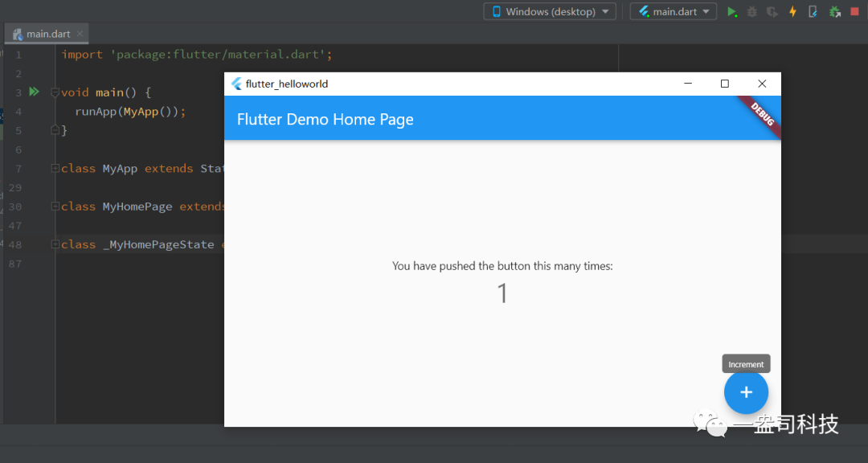This screenshot has width=868, height=463.
Task: Maximize the flutter_helloworld window
Action: (725, 84)
